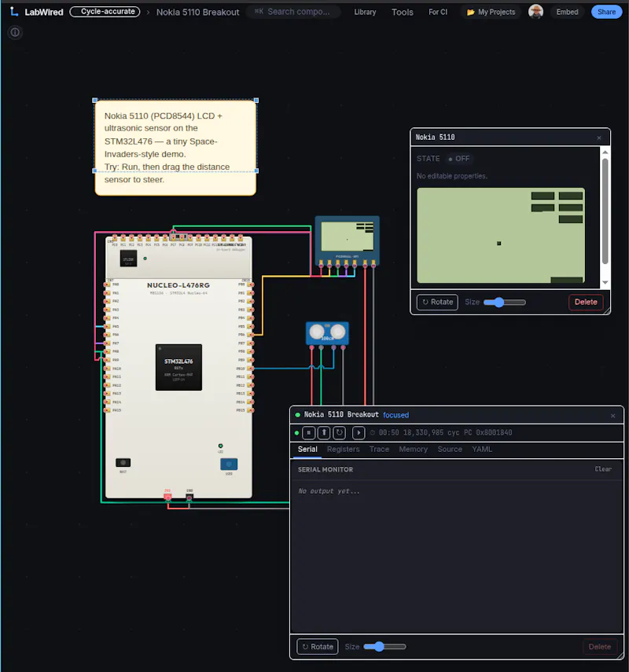Switch to the Memory tab
The width and height of the screenshot is (629, 672).
point(413,449)
